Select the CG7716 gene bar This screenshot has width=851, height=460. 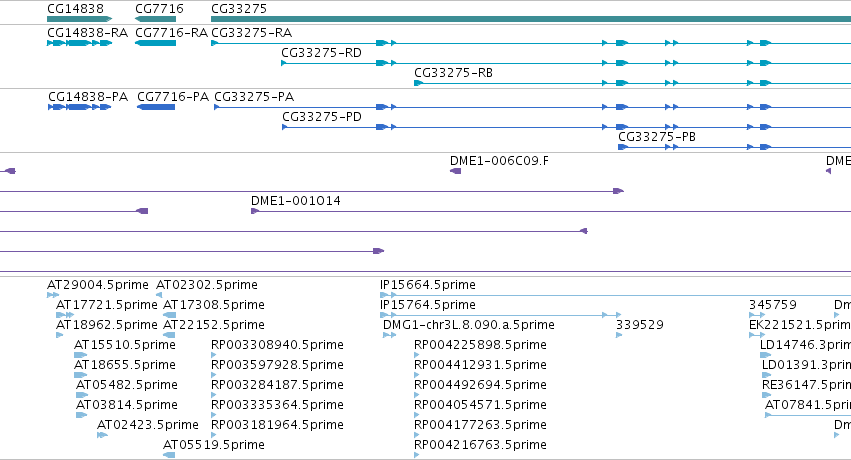pyautogui.click(x=155, y=19)
